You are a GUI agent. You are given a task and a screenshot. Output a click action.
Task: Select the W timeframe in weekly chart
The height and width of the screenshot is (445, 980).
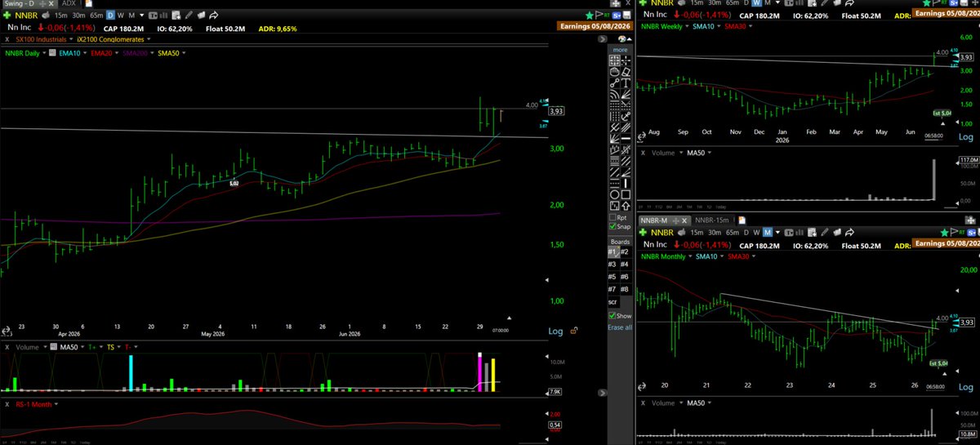(x=757, y=3)
